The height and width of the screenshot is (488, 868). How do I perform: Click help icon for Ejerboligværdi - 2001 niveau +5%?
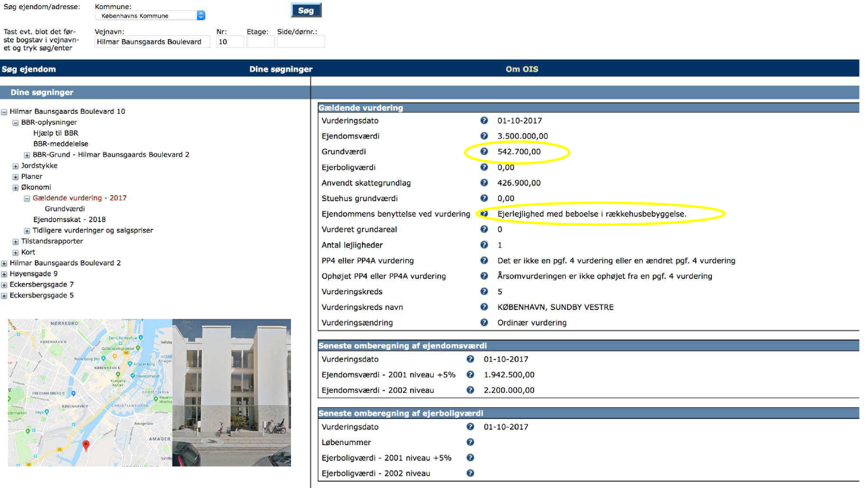tap(471, 458)
